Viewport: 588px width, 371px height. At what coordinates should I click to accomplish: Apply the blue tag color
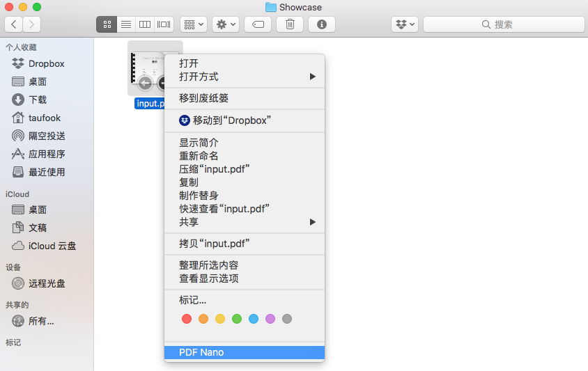click(x=254, y=319)
